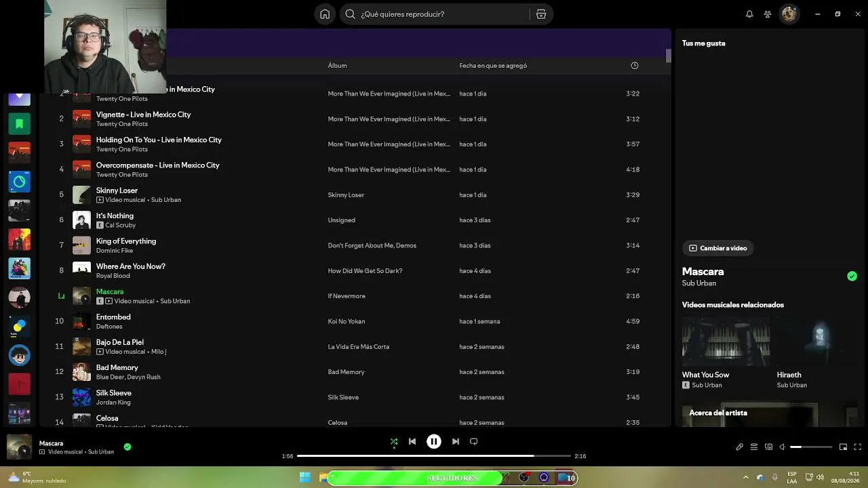
Task: Open the cartoon avatar item in the library sidebar
Action: coord(19,355)
